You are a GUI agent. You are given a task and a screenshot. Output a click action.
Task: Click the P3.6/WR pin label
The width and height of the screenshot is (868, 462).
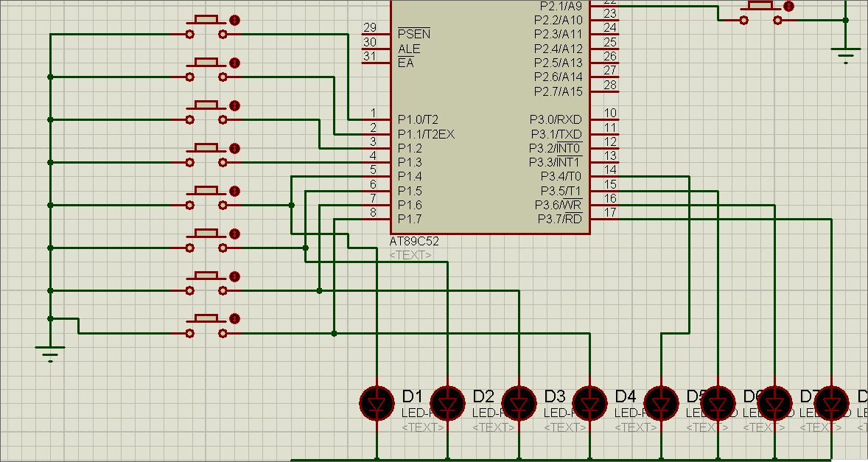point(559,205)
